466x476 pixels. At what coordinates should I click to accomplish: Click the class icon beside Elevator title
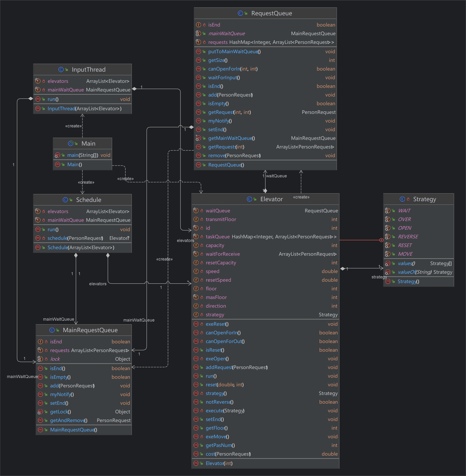pyautogui.click(x=249, y=199)
